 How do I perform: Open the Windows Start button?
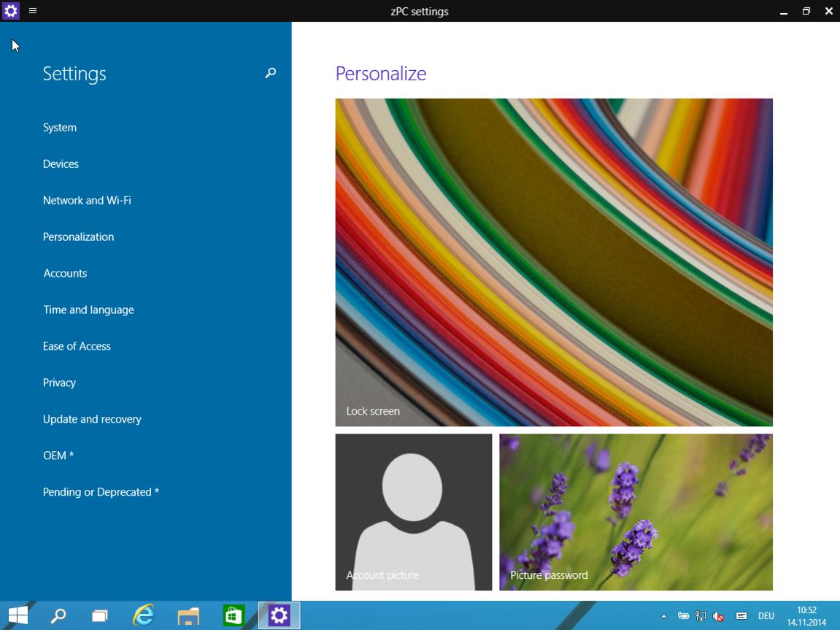point(18,615)
